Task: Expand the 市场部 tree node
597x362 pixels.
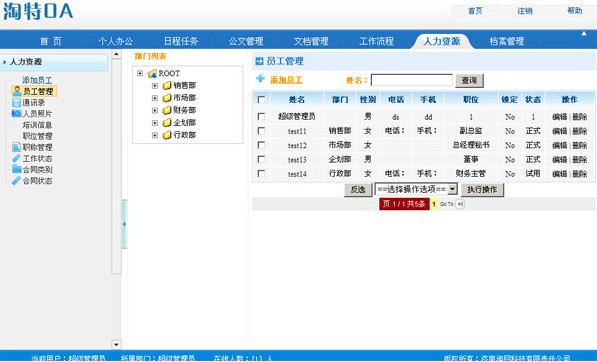Action: 155,98
